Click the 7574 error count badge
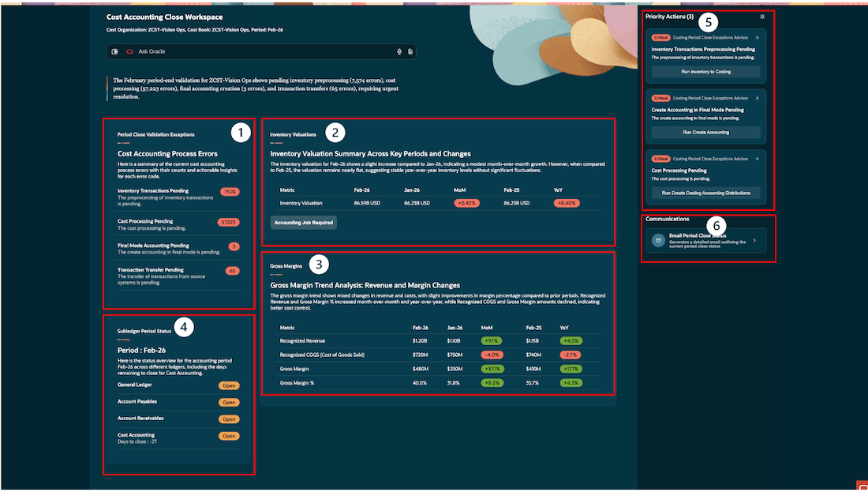Viewport: 868px width, 492px height. click(x=230, y=192)
